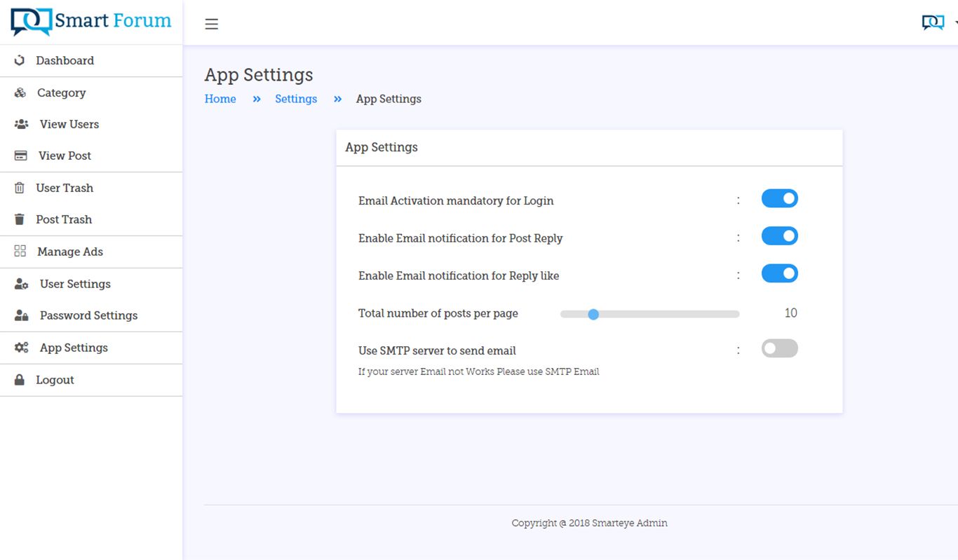Click the posts per page slider handle
This screenshot has width=958, height=560.
coord(593,314)
